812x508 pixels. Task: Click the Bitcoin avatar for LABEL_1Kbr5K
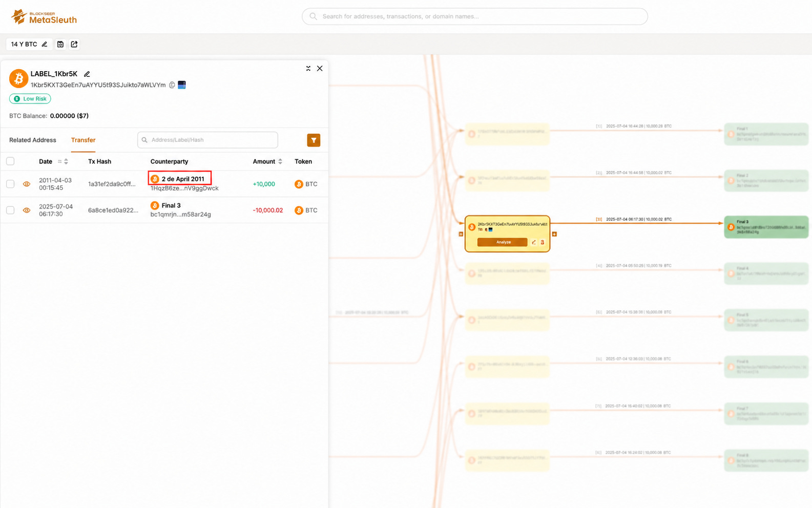coord(18,79)
